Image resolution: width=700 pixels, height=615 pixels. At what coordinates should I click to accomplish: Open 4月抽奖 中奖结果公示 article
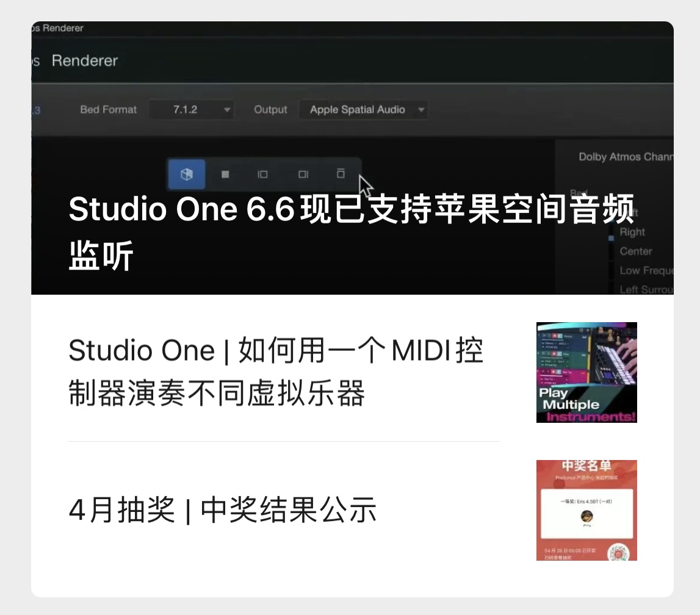222,509
